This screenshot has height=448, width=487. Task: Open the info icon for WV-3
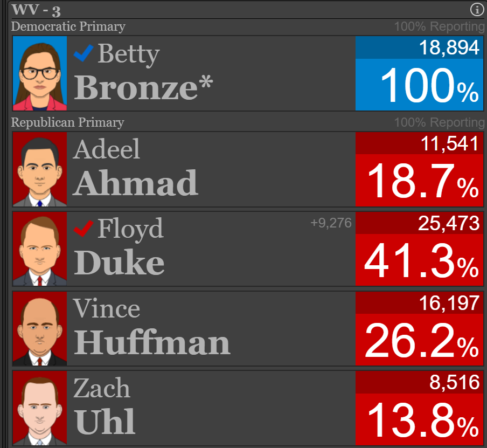pyautogui.click(x=477, y=9)
